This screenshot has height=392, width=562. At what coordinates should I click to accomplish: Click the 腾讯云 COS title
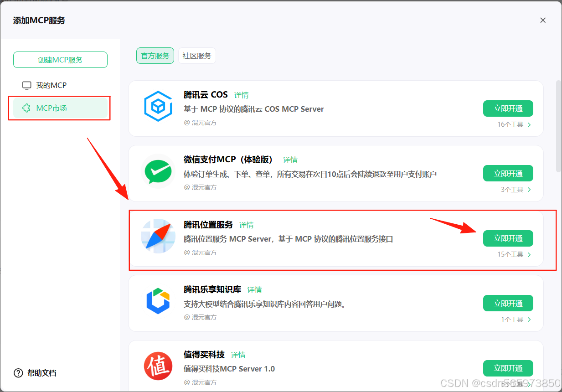click(x=206, y=95)
